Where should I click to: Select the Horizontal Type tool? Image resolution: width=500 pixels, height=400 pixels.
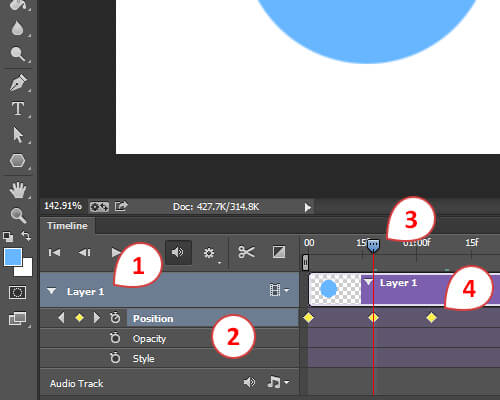tap(18, 109)
